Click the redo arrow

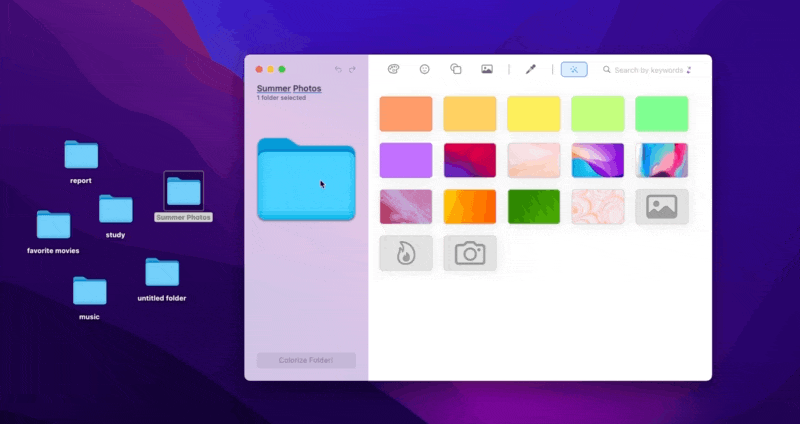[x=352, y=69]
